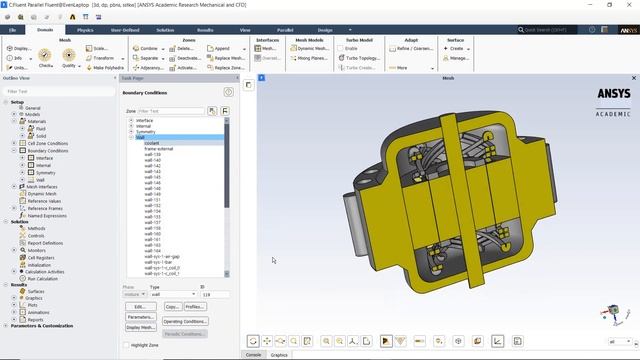Screen dimensions: 640x360
Task: Open the Physics ribbon tab
Action: (85, 30)
